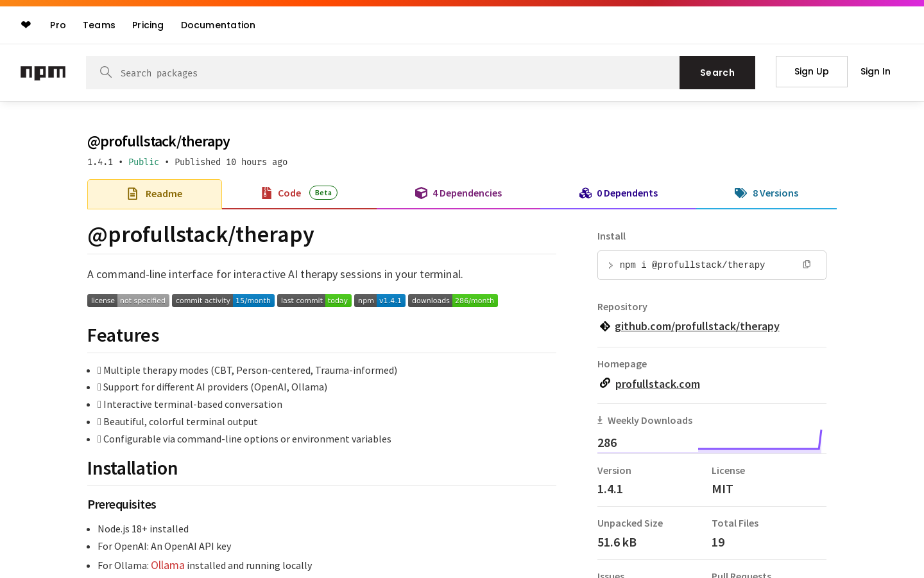Image resolution: width=924 pixels, height=578 pixels.
Task: Click the Dependents cubes icon
Action: click(585, 193)
